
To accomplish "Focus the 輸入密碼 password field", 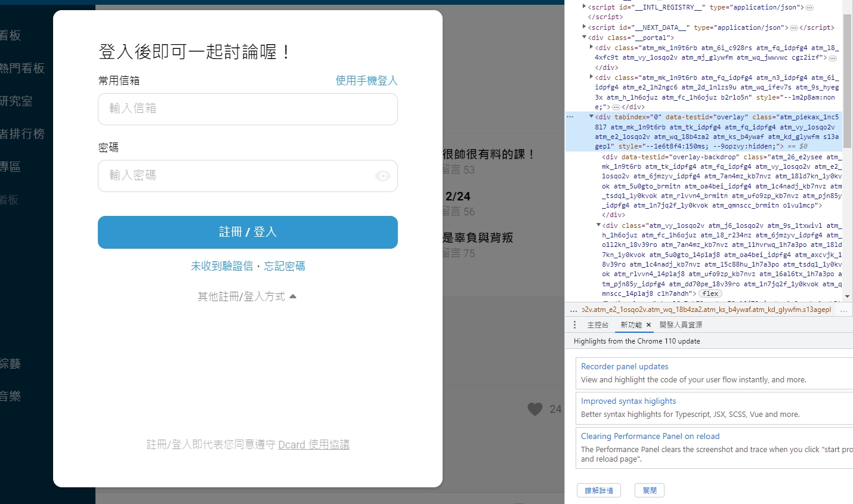I will [248, 175].
